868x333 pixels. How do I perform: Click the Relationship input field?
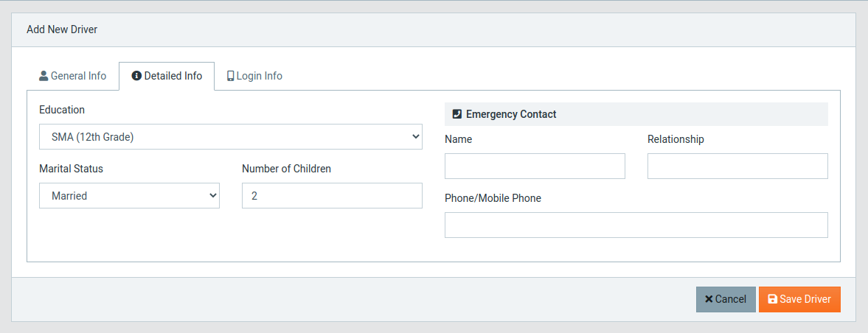click(737, 166)
